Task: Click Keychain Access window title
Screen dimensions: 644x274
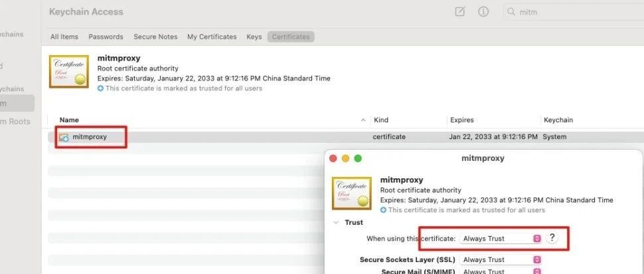Action: pos(86,12)
